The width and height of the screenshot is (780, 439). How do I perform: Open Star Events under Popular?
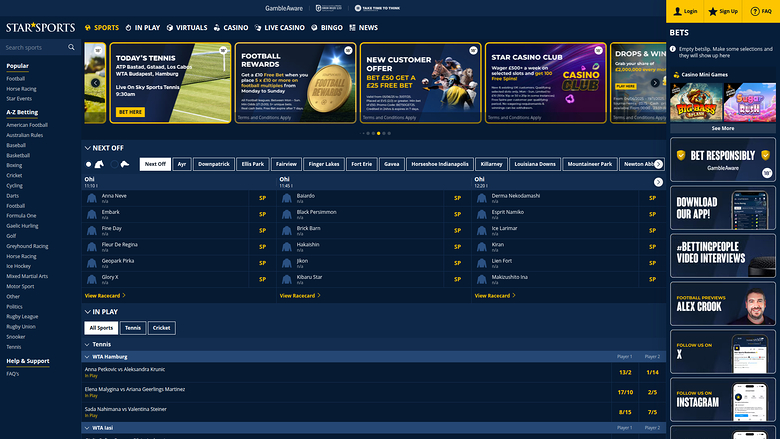tap(19, 98)
